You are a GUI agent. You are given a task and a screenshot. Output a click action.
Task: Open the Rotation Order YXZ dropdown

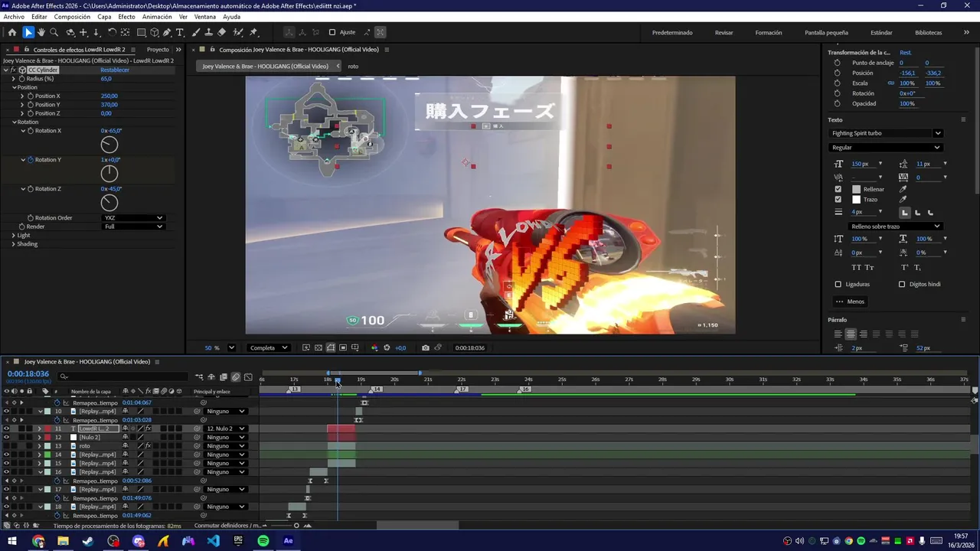[x=134, y=218]
